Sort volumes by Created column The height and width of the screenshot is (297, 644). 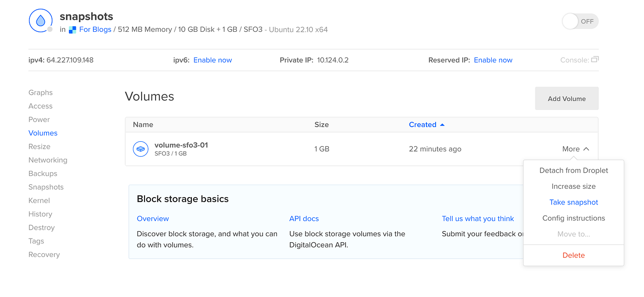click(422, 125)
